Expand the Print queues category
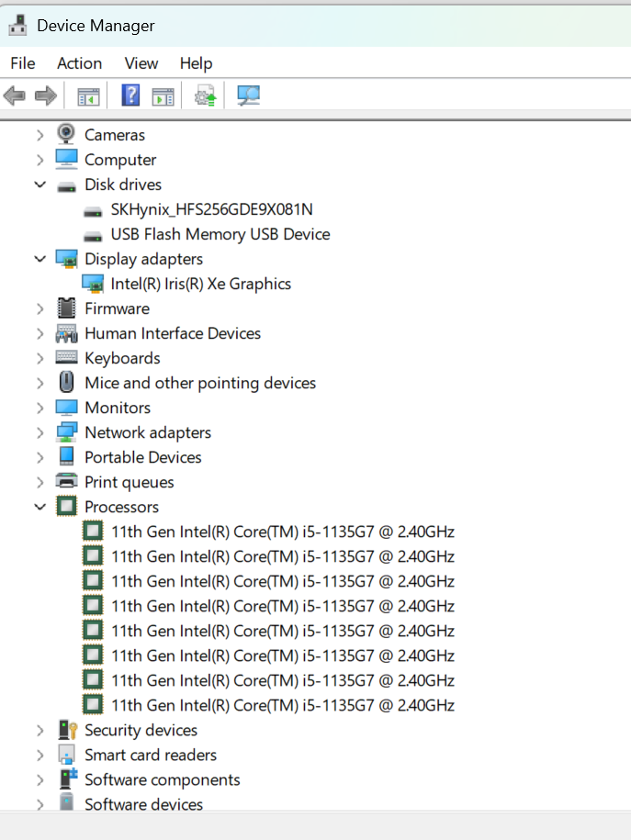The width and height of the screenshot is (631, 840). (40, 482)
